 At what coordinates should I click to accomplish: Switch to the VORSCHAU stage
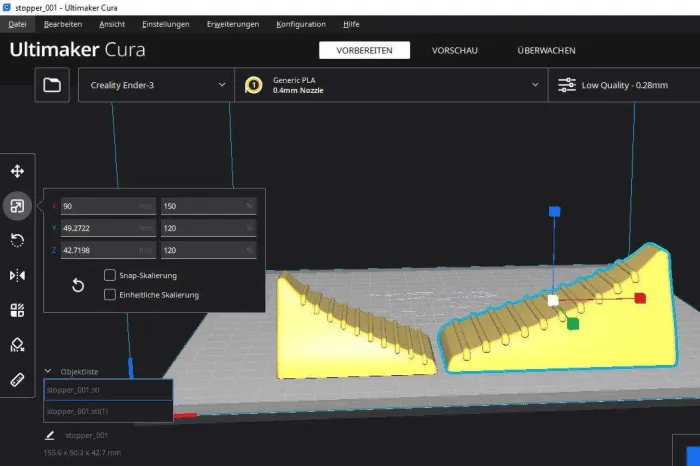(x=454, y=50)
